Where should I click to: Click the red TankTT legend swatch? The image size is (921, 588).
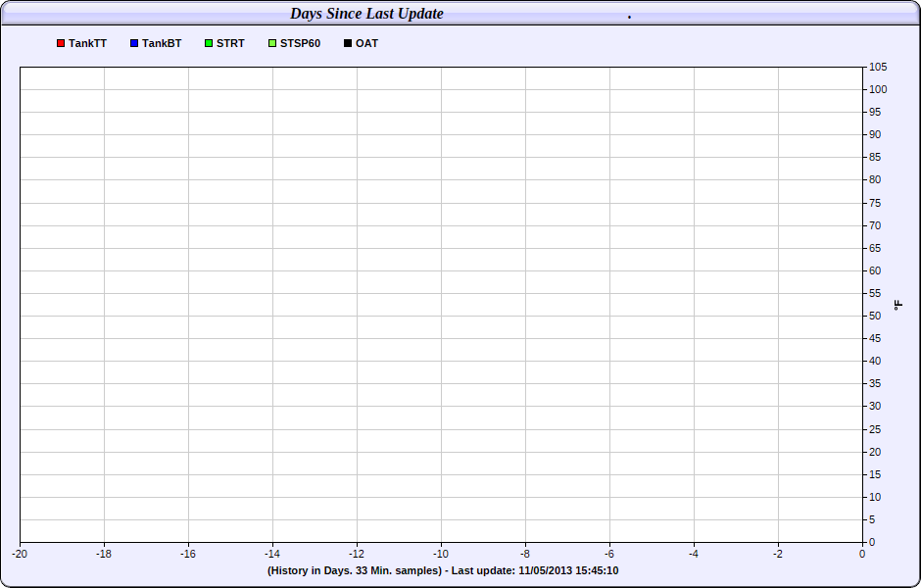61,43
